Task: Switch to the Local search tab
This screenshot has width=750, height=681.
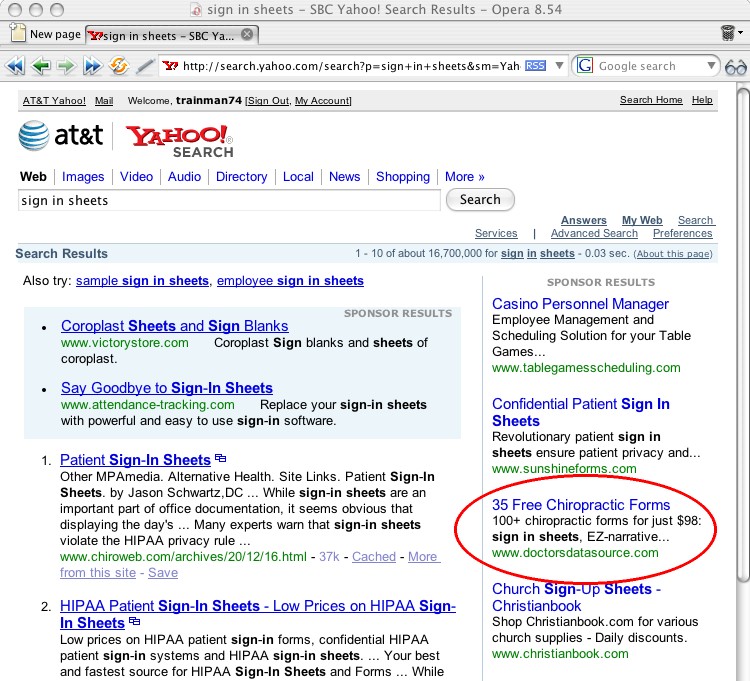Action: point(298,176)
